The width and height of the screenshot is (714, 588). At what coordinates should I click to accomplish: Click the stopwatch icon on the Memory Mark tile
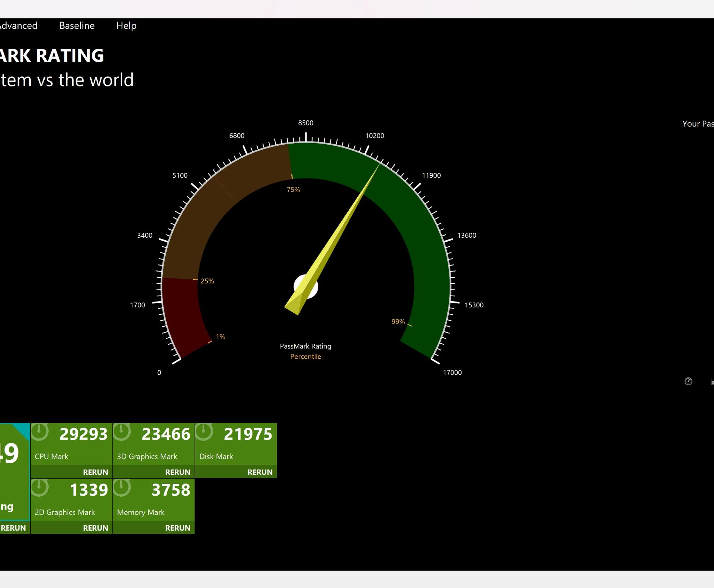pos(122,488)
